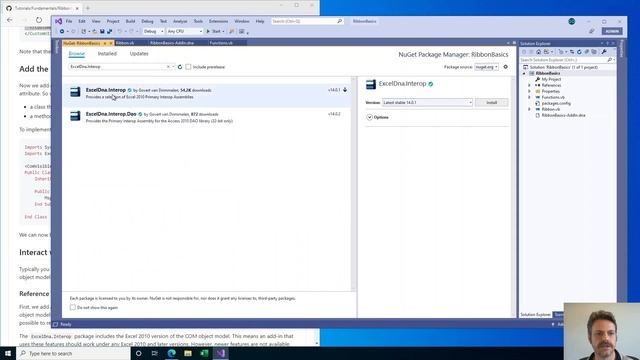Click Solution Explorer properties wrench icon
Image resolution: width=640 pixels, height=360 pixels.
point(604,52)
